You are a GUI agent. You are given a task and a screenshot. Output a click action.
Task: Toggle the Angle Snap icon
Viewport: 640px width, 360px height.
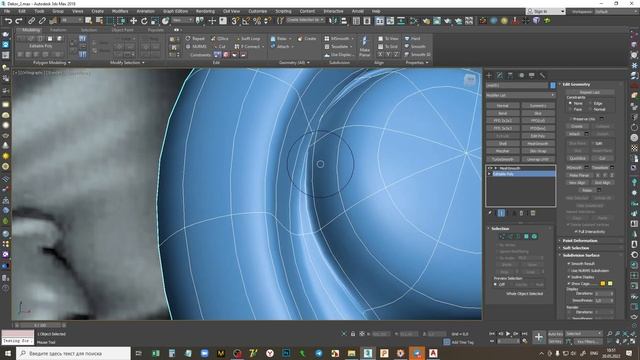pyautogui.click(x=246, y=20)
